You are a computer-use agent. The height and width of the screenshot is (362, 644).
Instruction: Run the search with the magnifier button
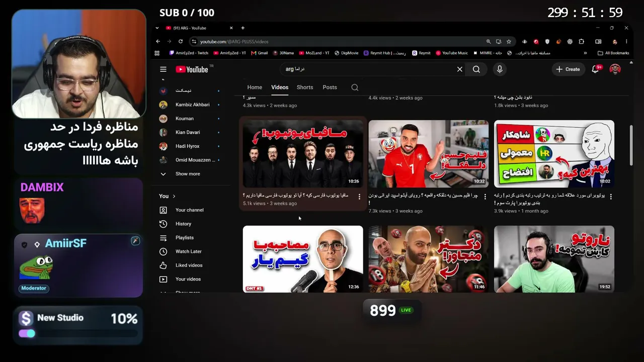pyautogui.click(x=476, y=69)
